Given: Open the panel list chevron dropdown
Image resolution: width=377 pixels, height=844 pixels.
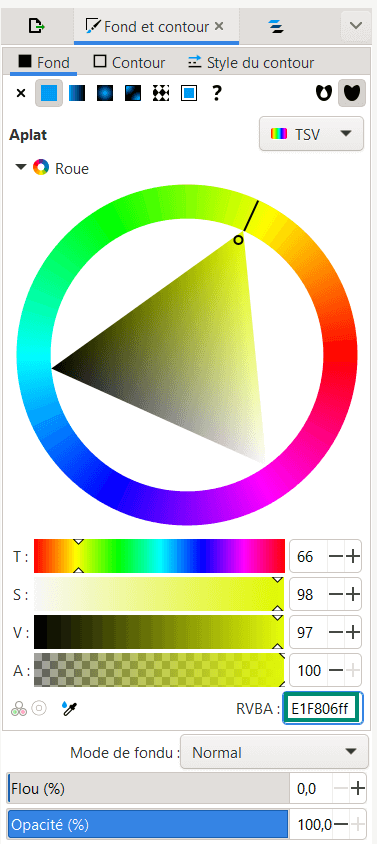Looking at the screenshot, I should 355,25.
